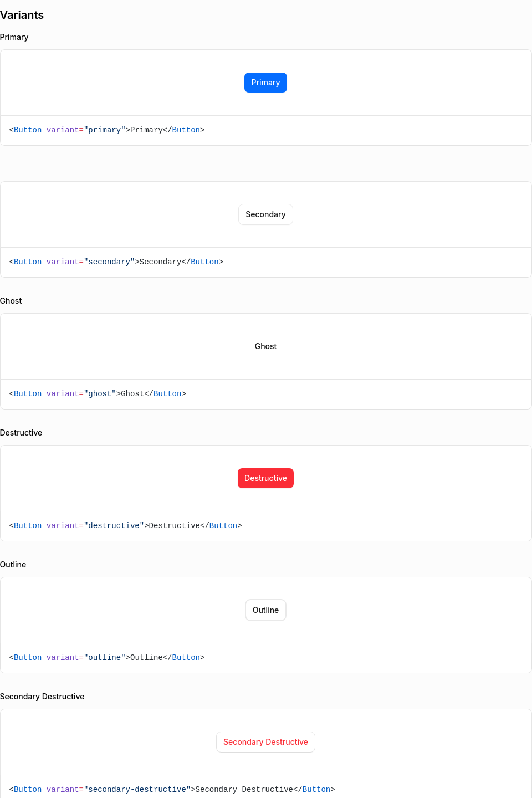Click the variant="destructive" code snippet
Image resolution: width=532 pixels, height=798 pixels.
[x=126, y=526]
